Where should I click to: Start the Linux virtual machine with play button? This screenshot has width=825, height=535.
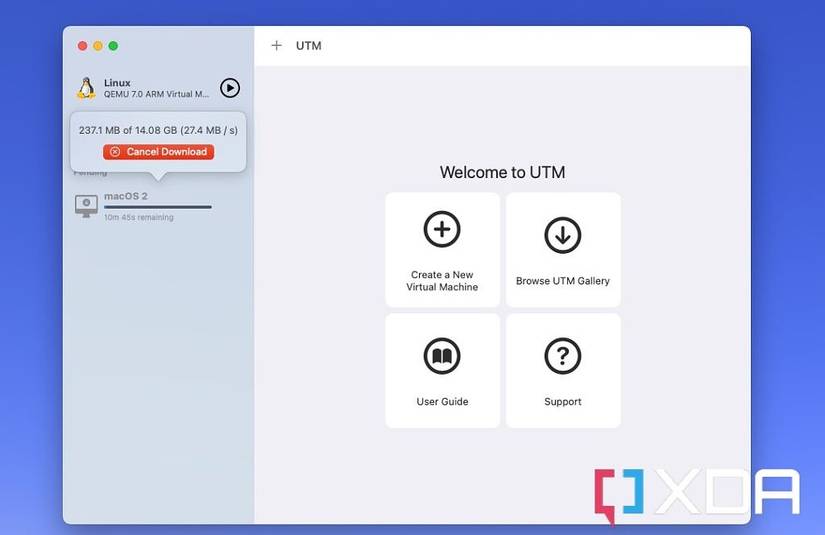pos(230,88)
